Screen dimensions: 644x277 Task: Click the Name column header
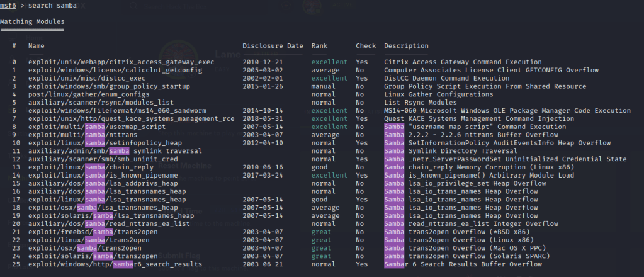click(x=37, y=47)
